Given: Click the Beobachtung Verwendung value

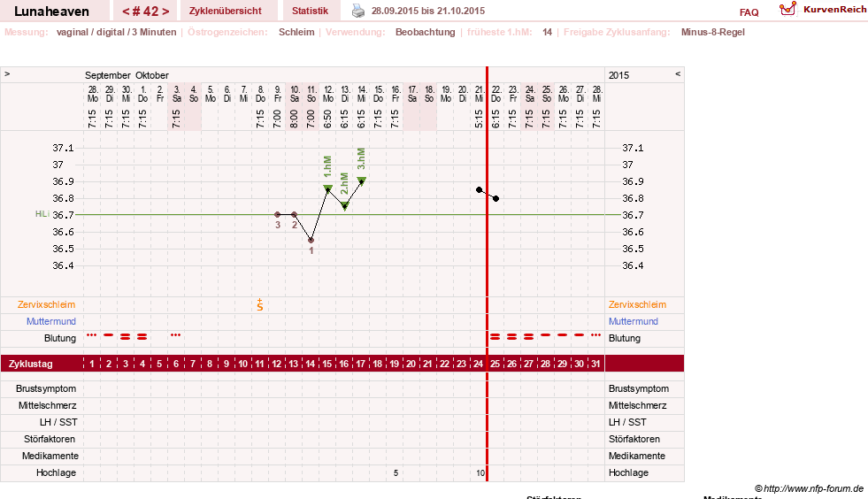Looking at the screenshot, I should pos(425,32).
